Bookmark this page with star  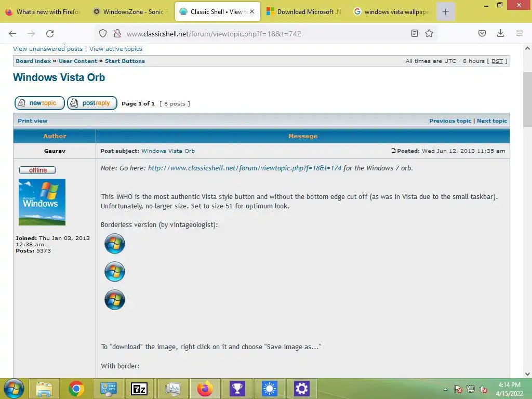[x=429, y=33]
